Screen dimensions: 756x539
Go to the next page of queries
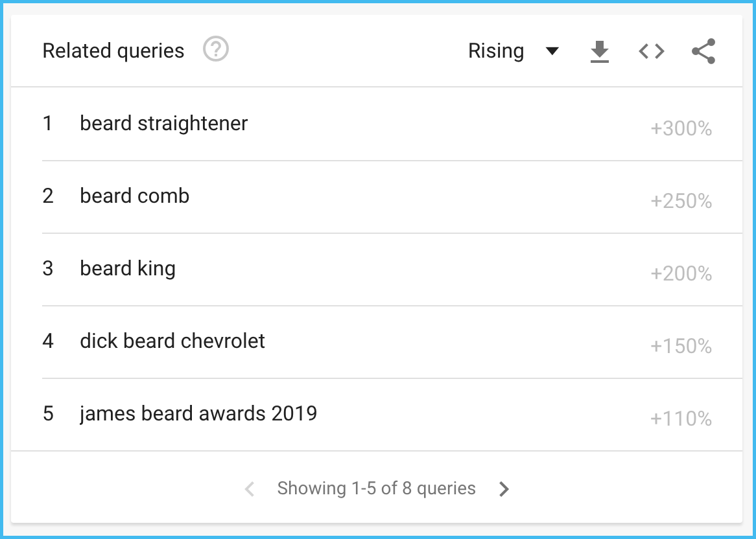[504, 489]
